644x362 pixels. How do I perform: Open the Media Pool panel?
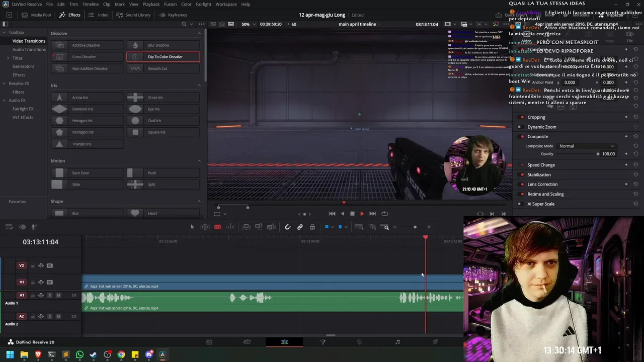(x=36, y=15)
